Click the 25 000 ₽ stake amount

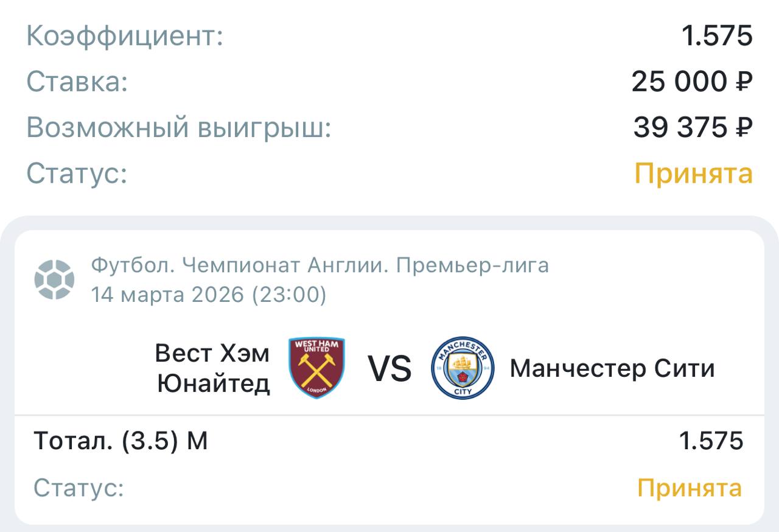click(692, 82)
